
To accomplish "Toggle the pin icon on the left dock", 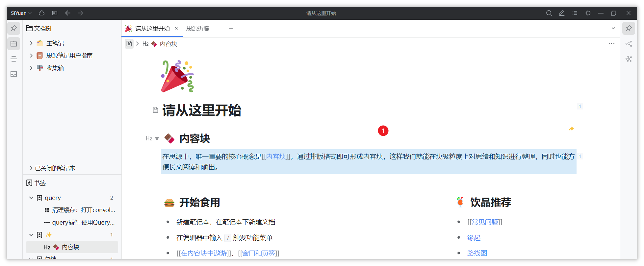I will 14,28.
